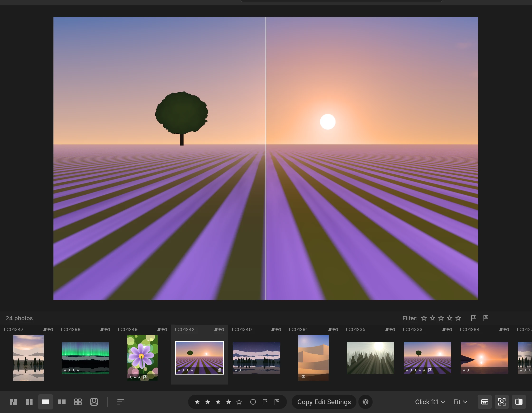532x413 pixels.
Task: Select the LC01235 forest thumbnail
Action: coord(370,358)
